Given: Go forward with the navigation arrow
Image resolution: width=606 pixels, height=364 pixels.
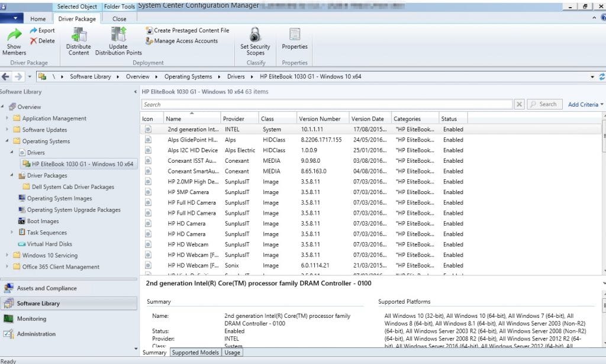Looking at the screenshot, I should (18, 76).
